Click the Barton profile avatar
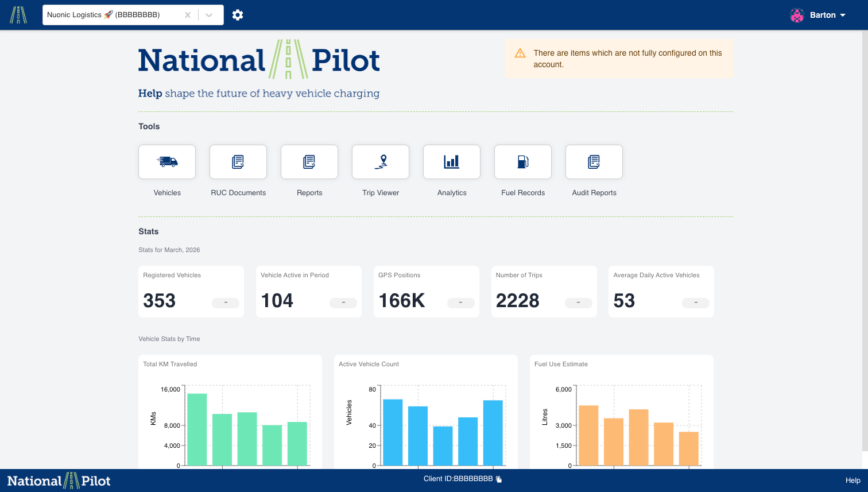Viewport: 868px width, 492px height. click(x=797, y=16)
